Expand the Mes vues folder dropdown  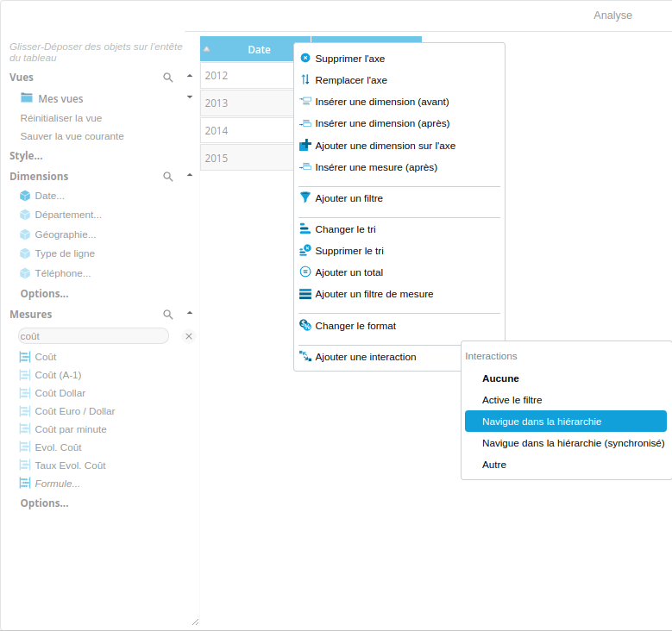click(x=190, y=97)
